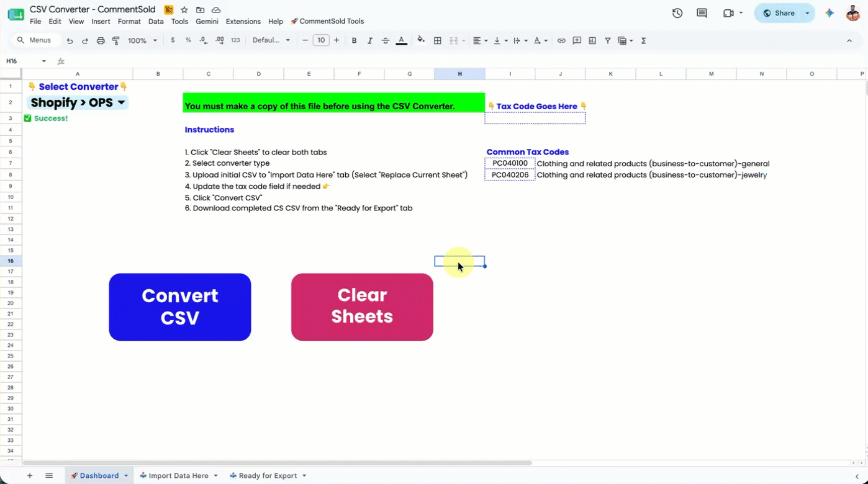Print the spreadsheet with the printer icon
The width and height of the screenshot is (868, 484).
101,40
